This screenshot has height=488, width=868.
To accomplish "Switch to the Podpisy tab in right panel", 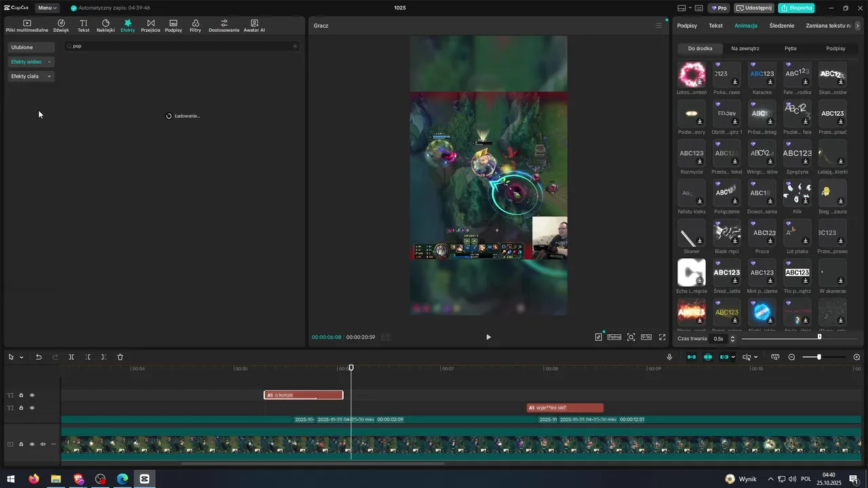I will (687, 26).
